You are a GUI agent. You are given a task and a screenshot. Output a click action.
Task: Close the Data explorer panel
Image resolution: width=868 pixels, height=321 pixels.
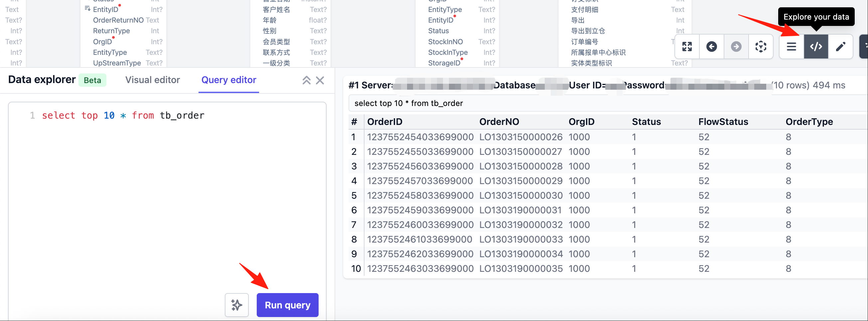click(x=320, y=80)
